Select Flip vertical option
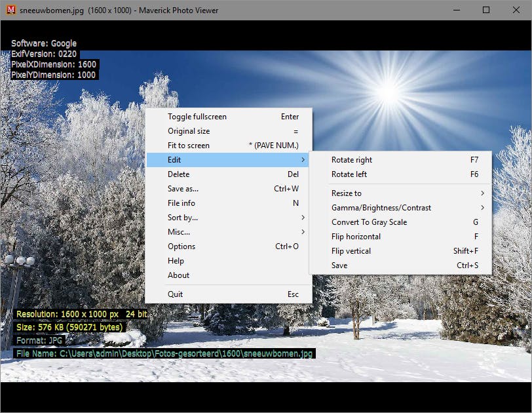Viewport: 532px width, 413px height. 400,251
